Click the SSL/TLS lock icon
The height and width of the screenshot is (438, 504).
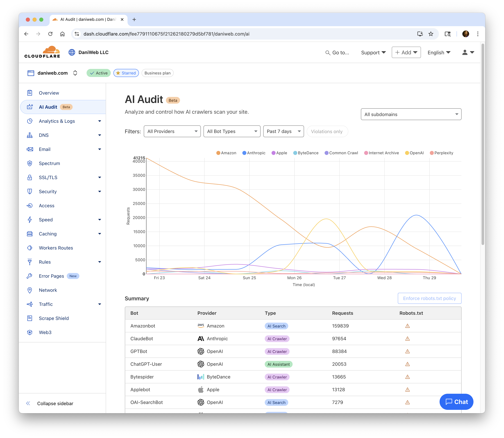coord(30,177)
